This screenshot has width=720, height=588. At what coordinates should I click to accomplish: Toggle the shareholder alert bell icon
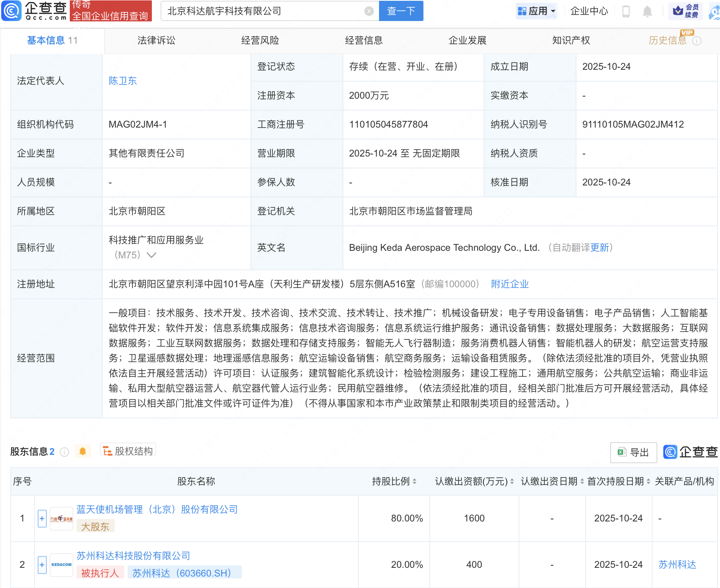pos(82,451)
